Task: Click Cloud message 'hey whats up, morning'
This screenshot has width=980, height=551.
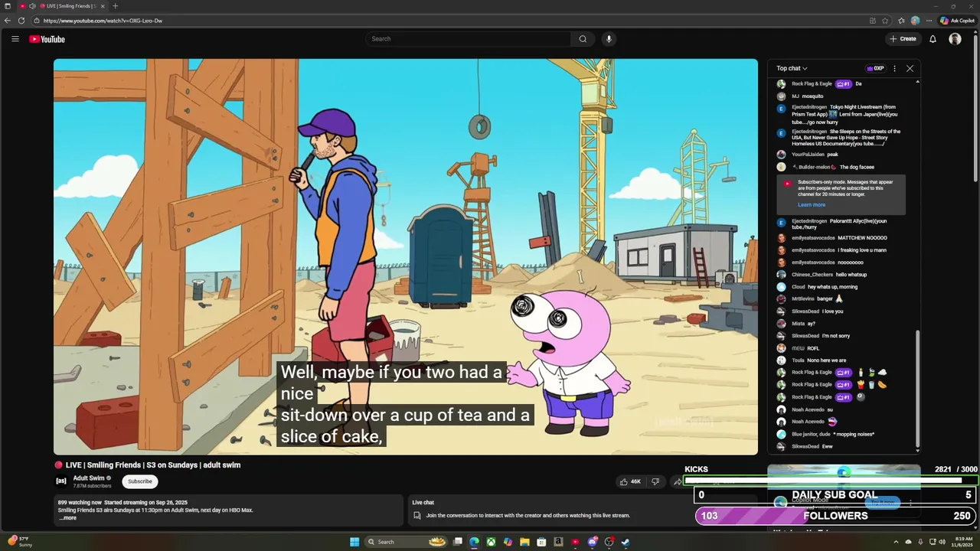Action: point(832,287)
